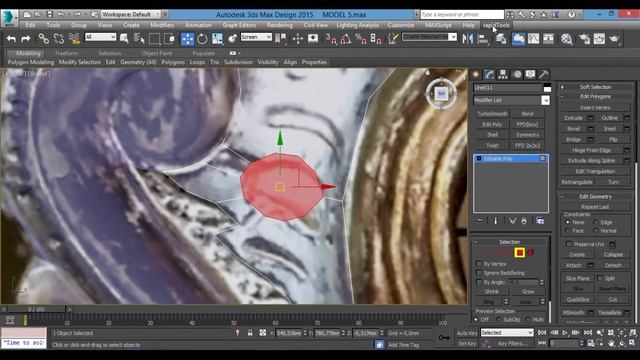Viewport: 640px width, 360px height.
Task: Activate the Select and Rotate tool
Action: (x=202, y=39)
